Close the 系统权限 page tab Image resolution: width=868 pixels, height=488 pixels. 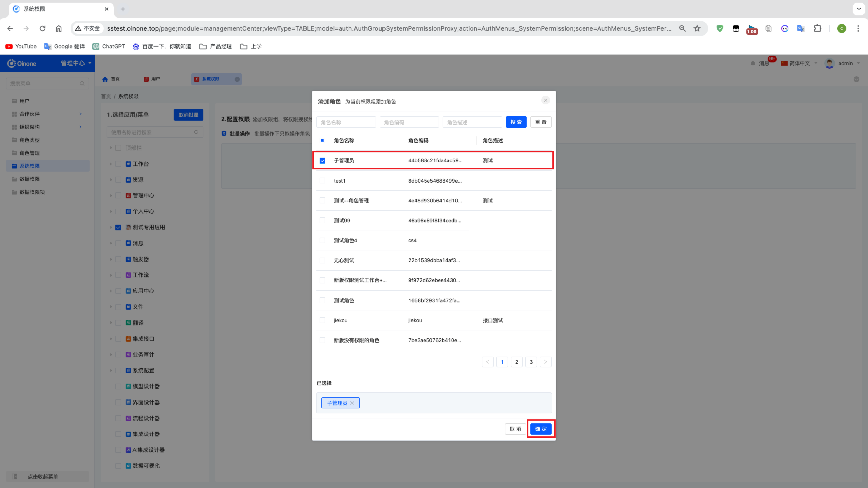[x=237, y=79]
